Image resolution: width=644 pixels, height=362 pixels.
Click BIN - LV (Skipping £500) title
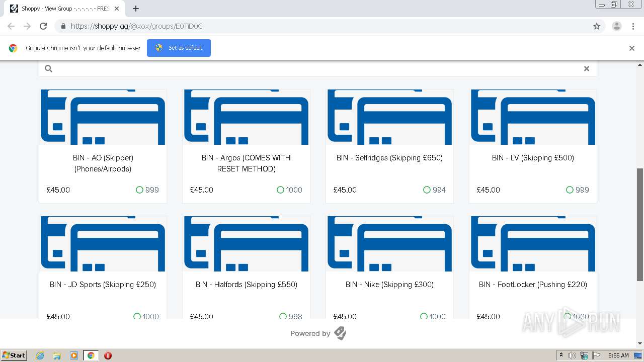pos(533,158)
